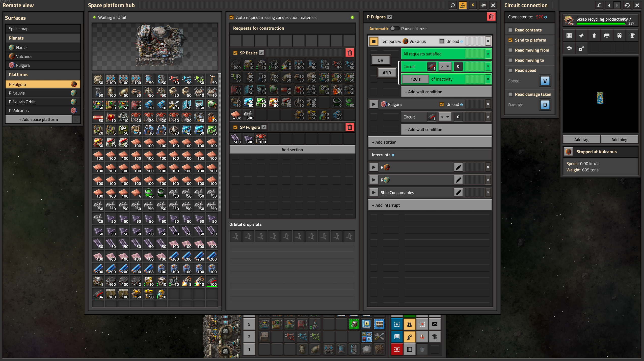
Task: Toggle the Automatic / Paused thrust switch
Action: [395, 28]
